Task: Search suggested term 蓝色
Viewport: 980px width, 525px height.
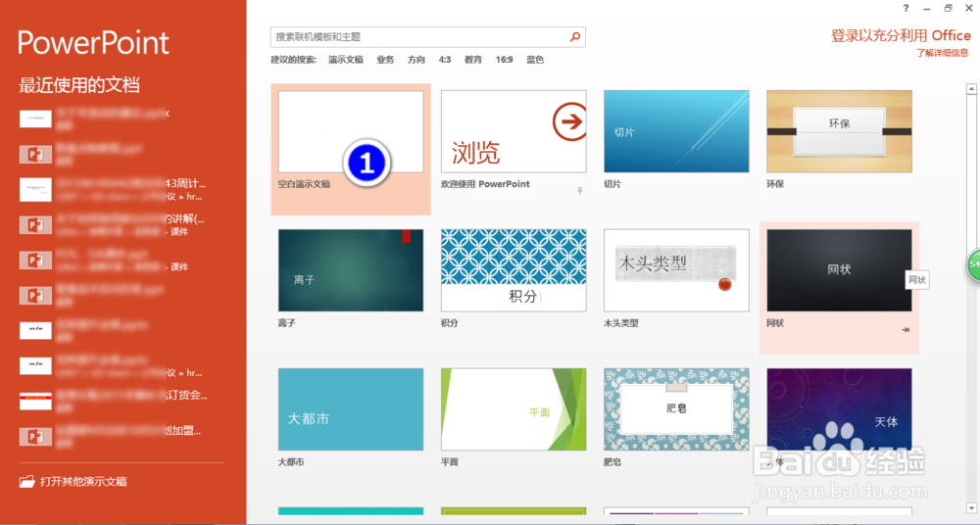Action: (535, 60)
